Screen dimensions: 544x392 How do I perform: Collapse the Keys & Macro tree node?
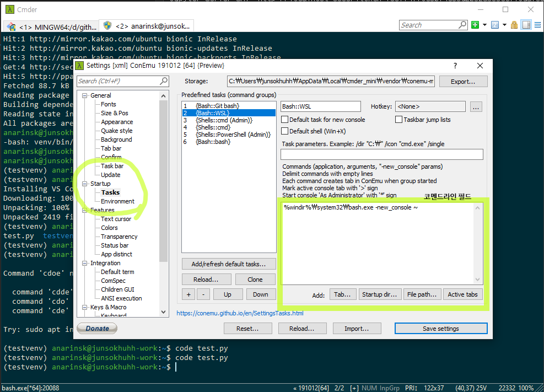coord(85,307)
